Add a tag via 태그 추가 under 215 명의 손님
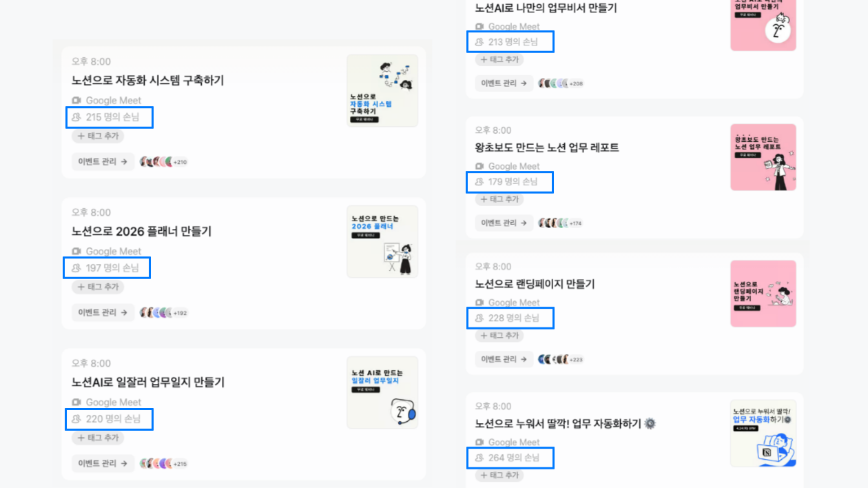The height and width of the screenshot is (488, 868). [98, 136]
